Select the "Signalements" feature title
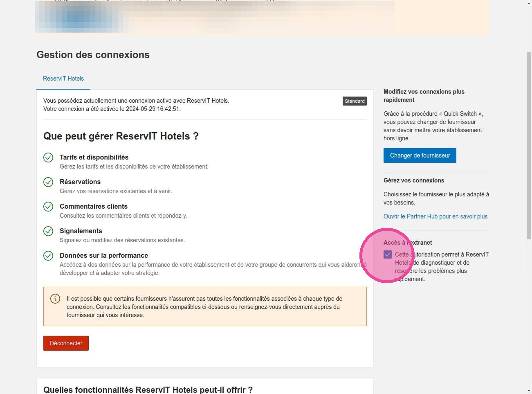Viewport: 532px width, 394px height. tap(81, 231)
